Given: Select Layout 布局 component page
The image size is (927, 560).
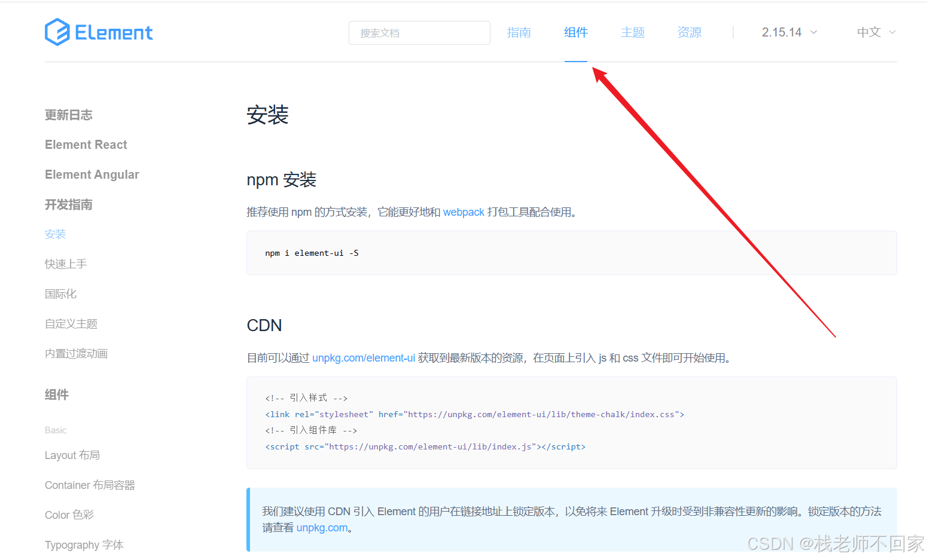Looking at the screenshot, I should pyautogui.click(x=72, y=455).
